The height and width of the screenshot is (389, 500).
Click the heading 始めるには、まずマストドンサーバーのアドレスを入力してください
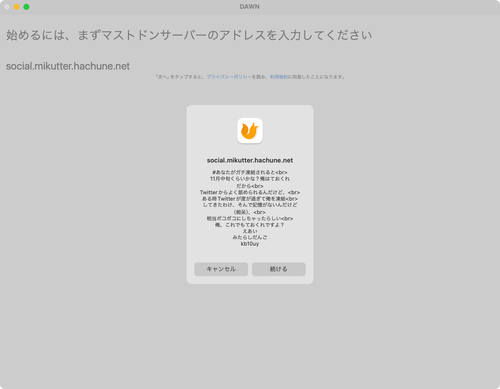click(x=189, y=35)
